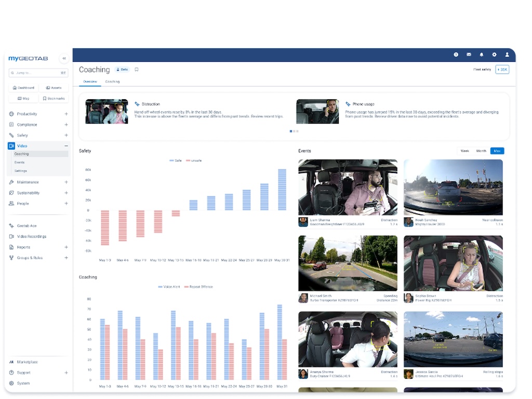
Task: Expand the Sustainability menu section
Action: 66,193
